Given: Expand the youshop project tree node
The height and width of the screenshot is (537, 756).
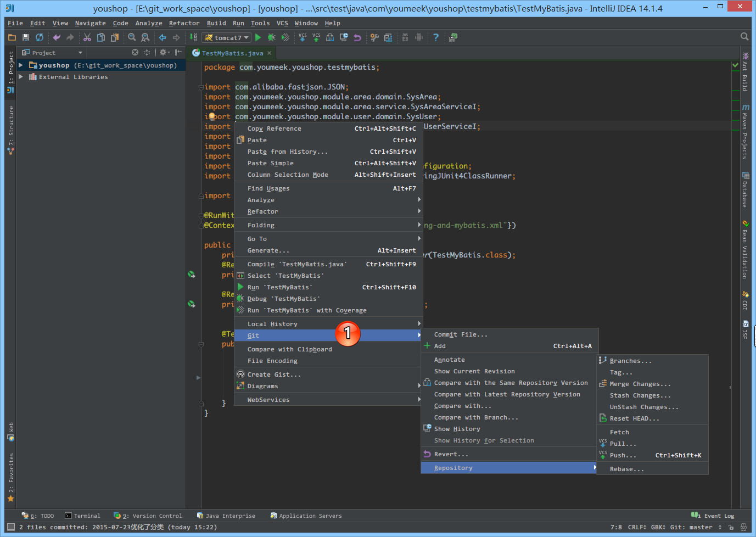Looking at the screenshot, I should (x=20, y=65).
